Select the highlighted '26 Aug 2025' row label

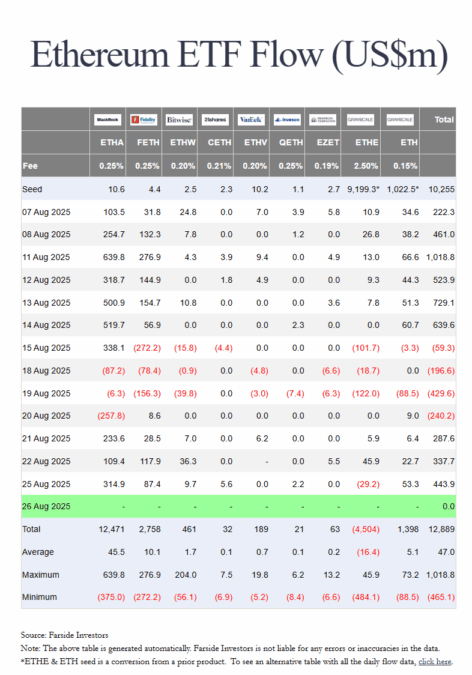click(x=46, y=507)
